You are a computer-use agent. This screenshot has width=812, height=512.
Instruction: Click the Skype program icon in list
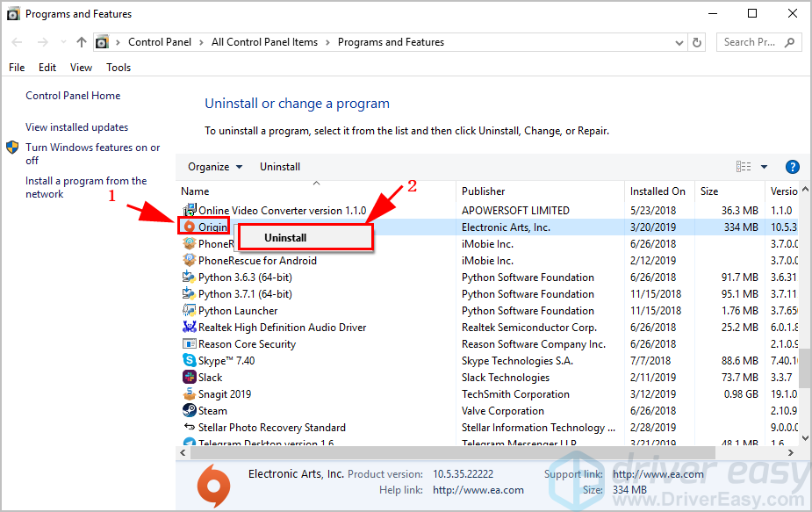point(190,361)
